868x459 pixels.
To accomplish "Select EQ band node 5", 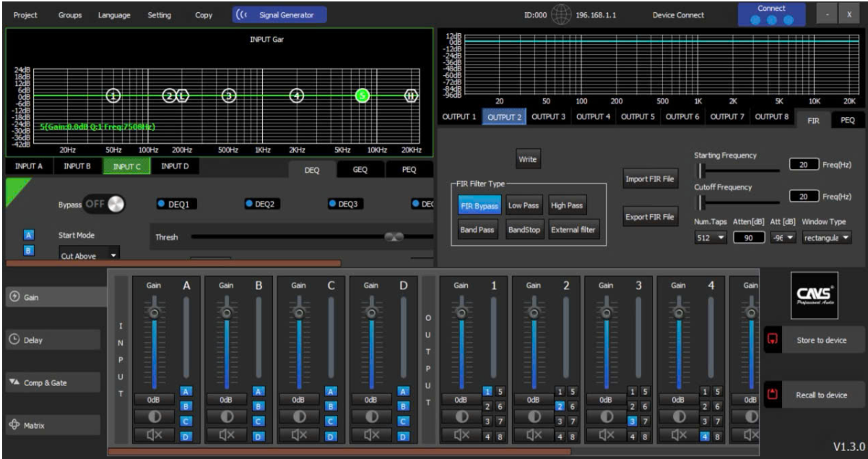I will [x=363, y=95].
